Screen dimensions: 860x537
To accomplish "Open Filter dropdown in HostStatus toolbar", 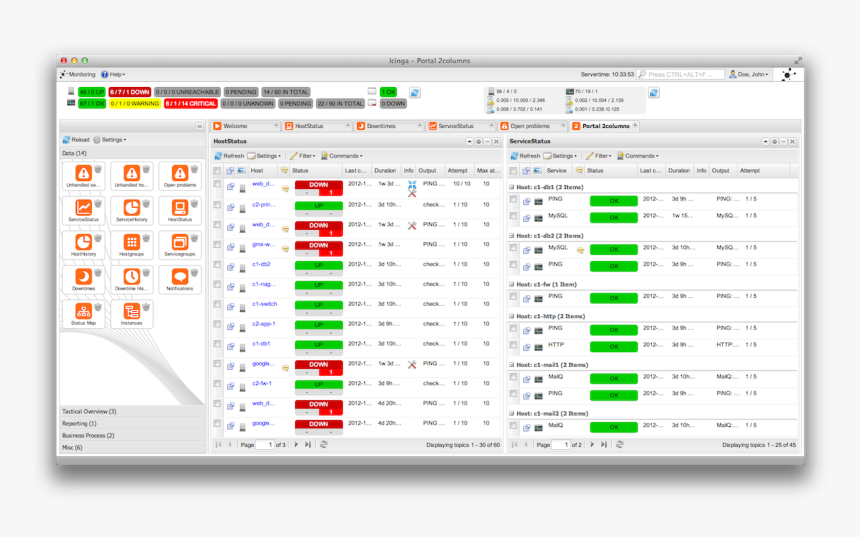I will (303, 156).
